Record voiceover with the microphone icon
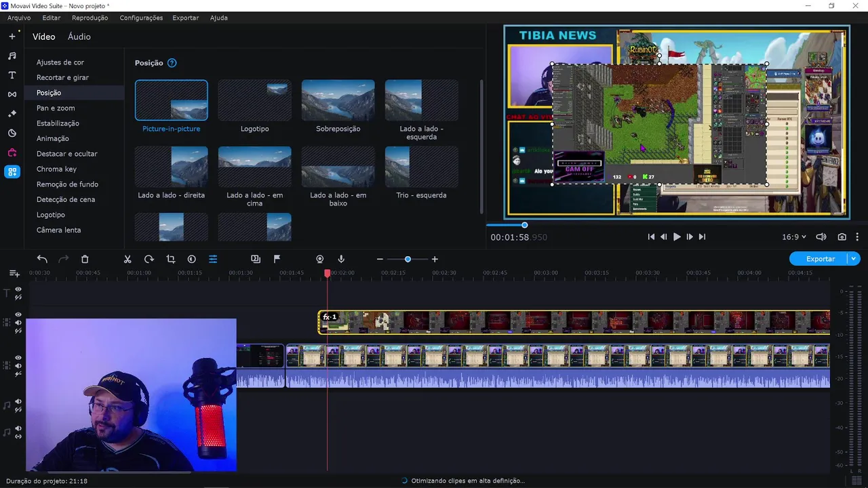Viewport: 868px width, 488px height. (x=341, y=259)
